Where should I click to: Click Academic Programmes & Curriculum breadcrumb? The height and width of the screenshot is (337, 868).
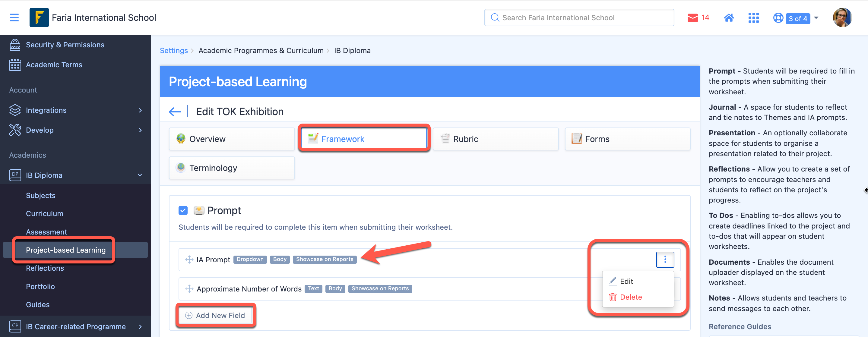261,51
